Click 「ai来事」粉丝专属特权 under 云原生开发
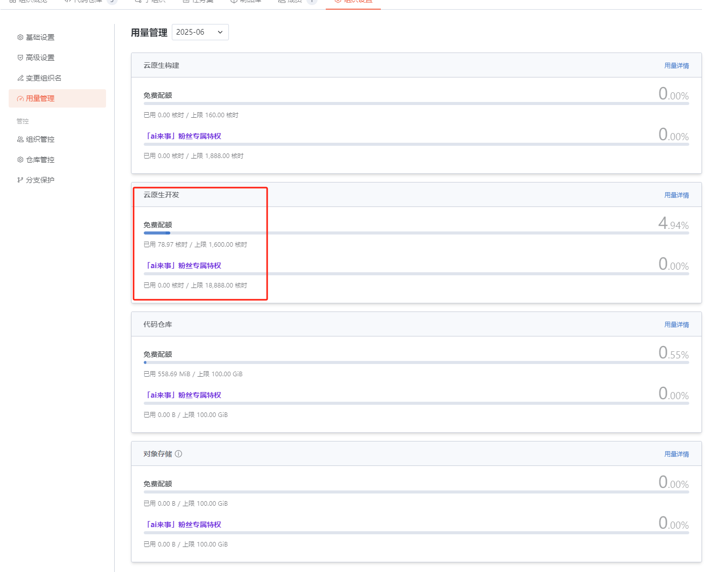The image size is (728, 572). point(184,266)
